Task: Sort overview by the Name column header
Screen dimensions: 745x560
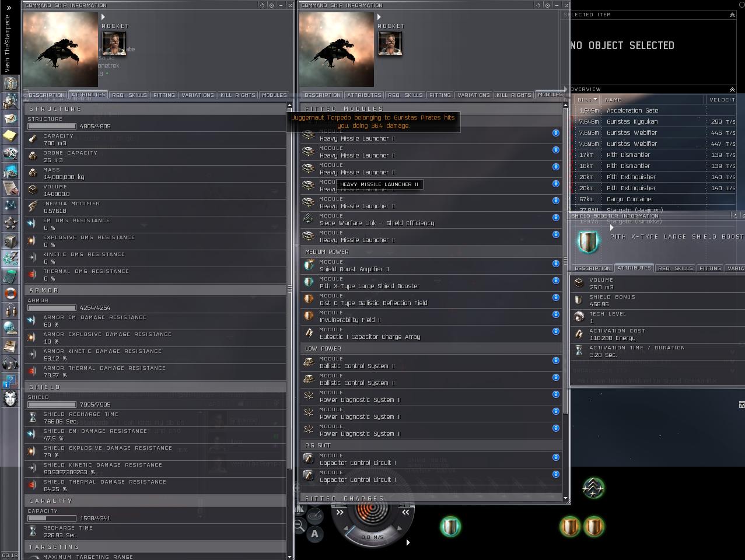Action: click(654, 100)
